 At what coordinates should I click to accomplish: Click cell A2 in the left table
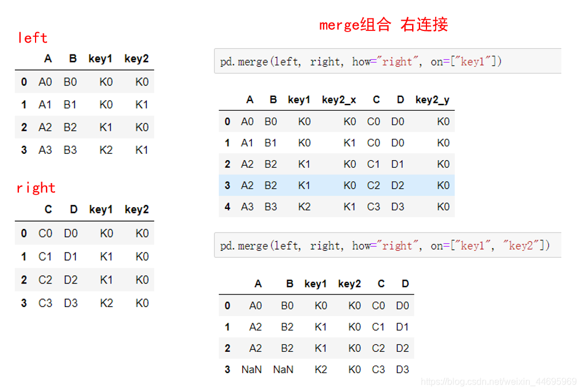tap(45, 127)
